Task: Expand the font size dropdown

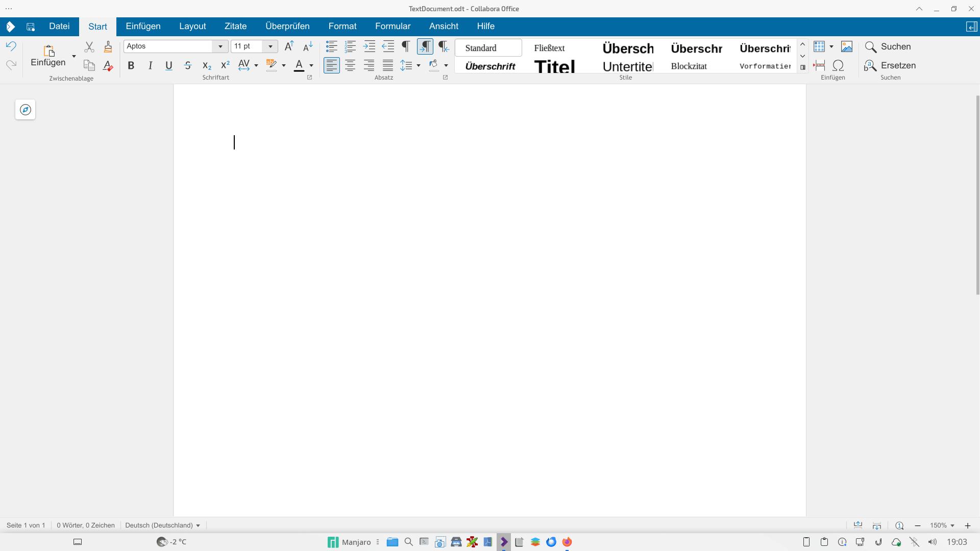Action: [271, 46]
